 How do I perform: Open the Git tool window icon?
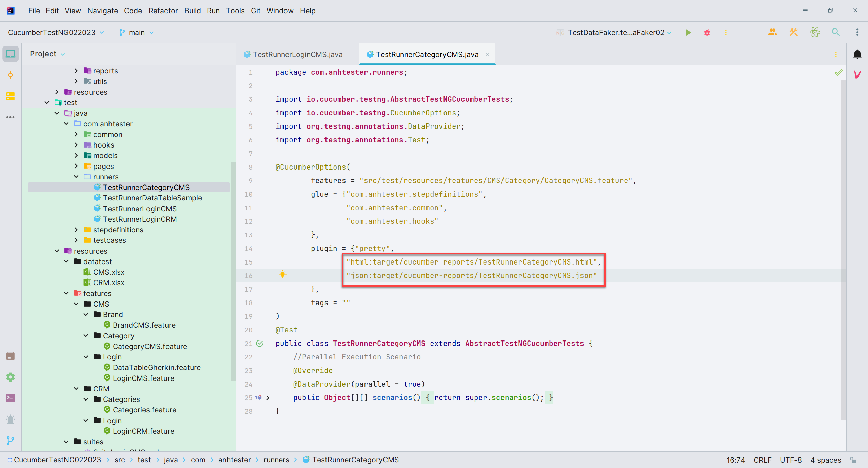(11, 441)
